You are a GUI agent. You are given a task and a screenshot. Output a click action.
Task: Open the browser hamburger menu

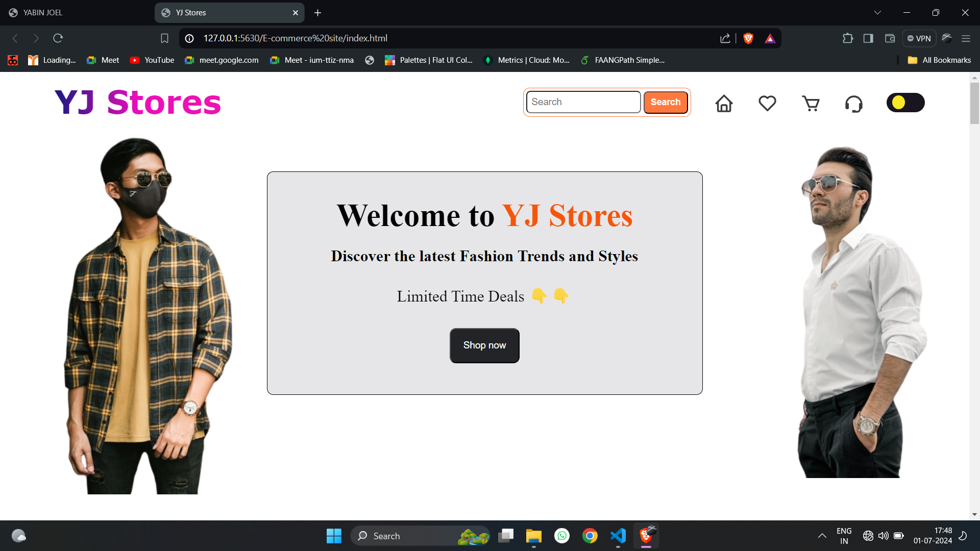[x=966, y=38]
